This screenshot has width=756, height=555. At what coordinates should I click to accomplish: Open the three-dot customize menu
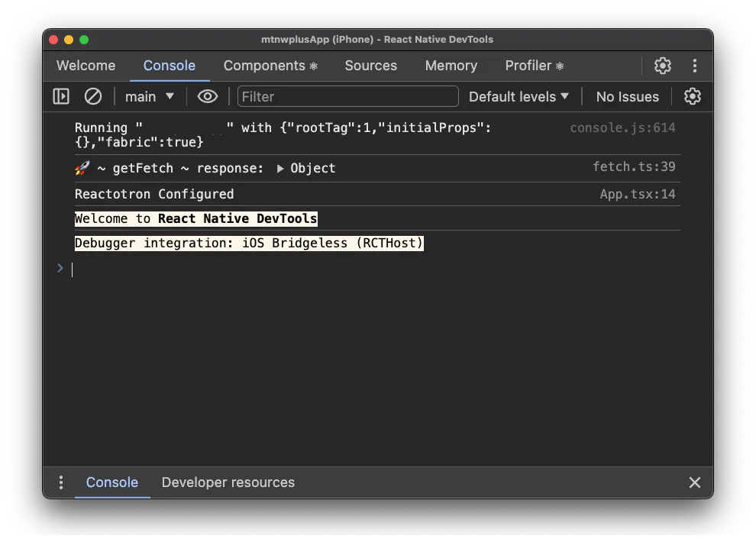pos(694,66)
